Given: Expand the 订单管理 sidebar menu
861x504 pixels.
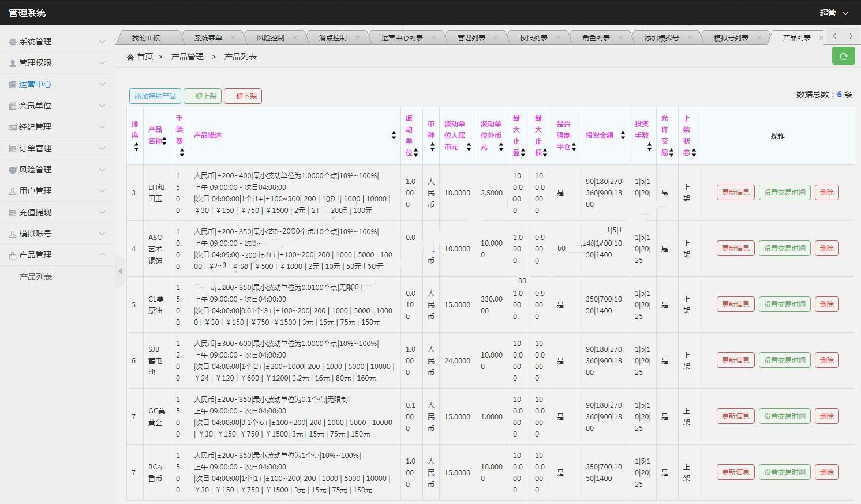Looking at the screenshot, I should [x=57, y=148].
